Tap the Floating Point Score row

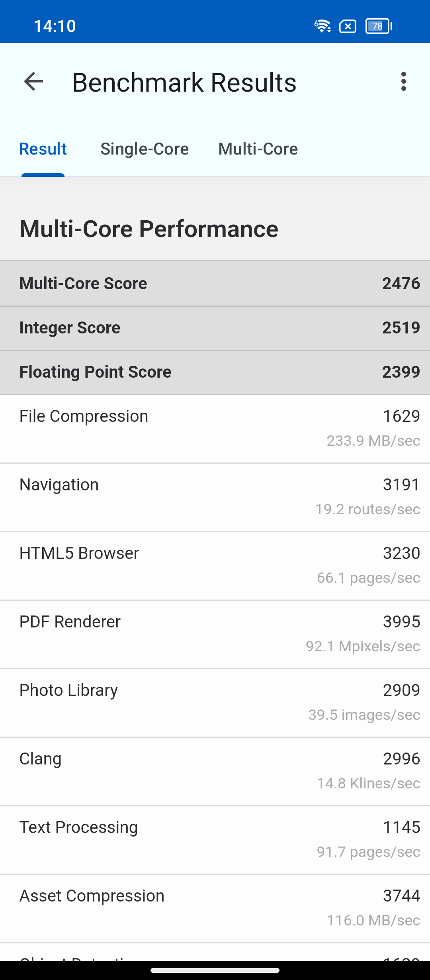215,372
